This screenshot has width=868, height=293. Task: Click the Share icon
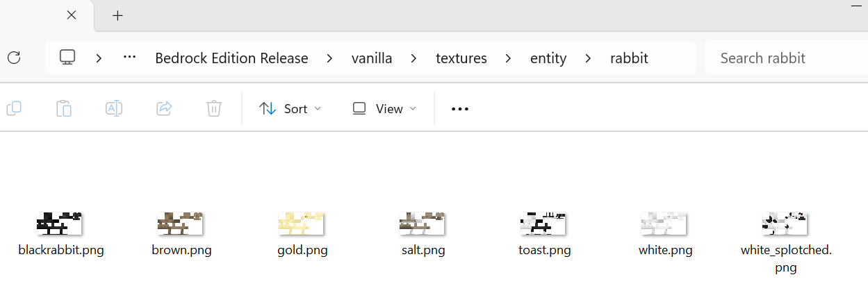[x=164, y=108]
